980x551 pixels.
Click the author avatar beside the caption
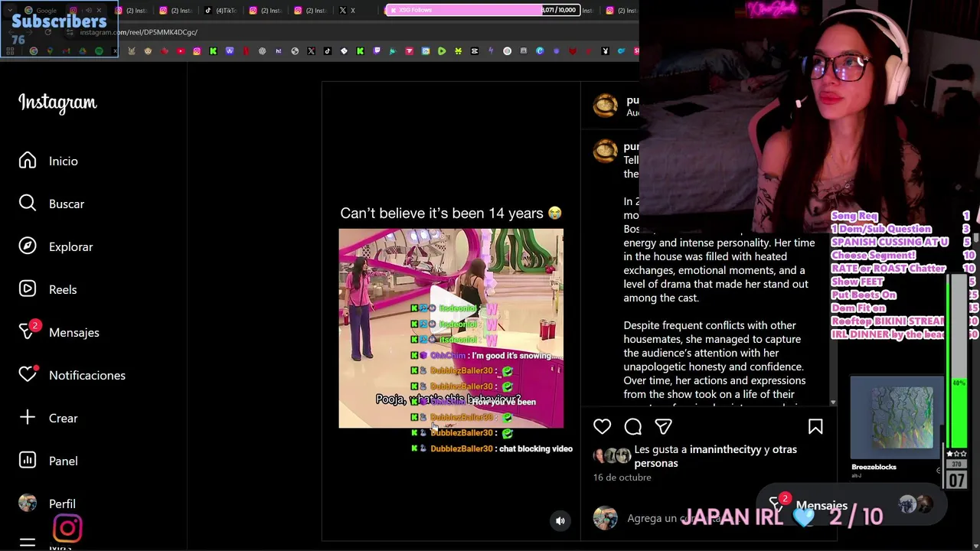[605, 152]
